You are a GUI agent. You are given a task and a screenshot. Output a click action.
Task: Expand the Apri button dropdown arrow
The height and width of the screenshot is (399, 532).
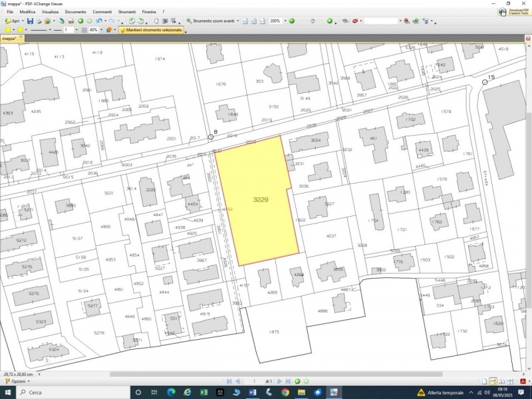click(22, 21)
